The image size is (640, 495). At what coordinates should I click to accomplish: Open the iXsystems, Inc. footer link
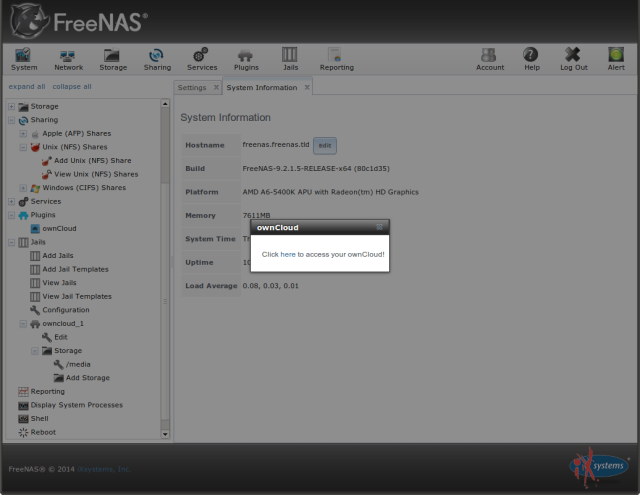[x=104, y=469]
